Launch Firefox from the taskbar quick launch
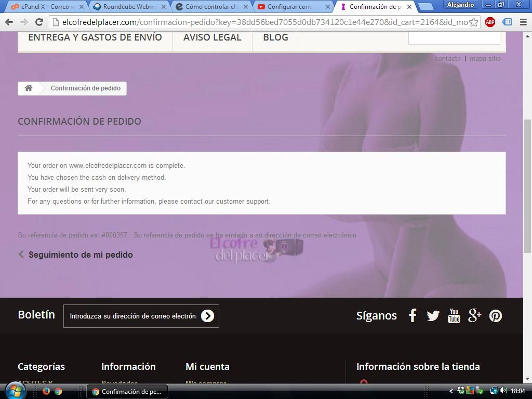532x399 pixels. (46, 391)
